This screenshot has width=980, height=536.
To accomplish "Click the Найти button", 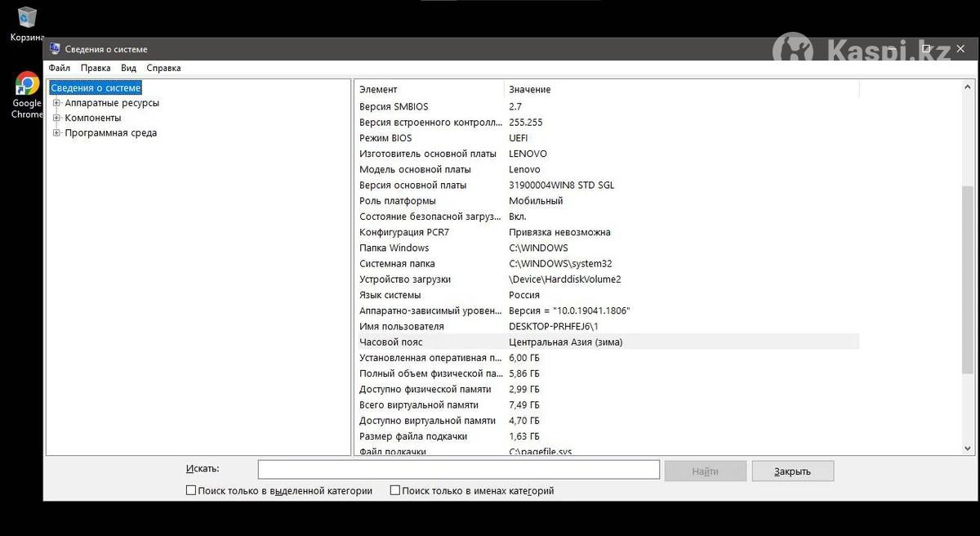I will click(x=706, y=471).
